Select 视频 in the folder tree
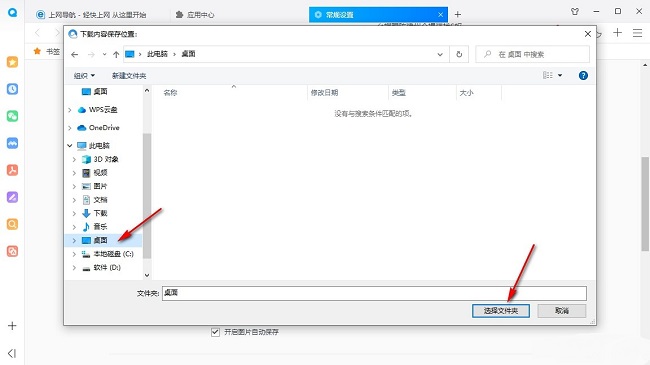 [100, 173]
